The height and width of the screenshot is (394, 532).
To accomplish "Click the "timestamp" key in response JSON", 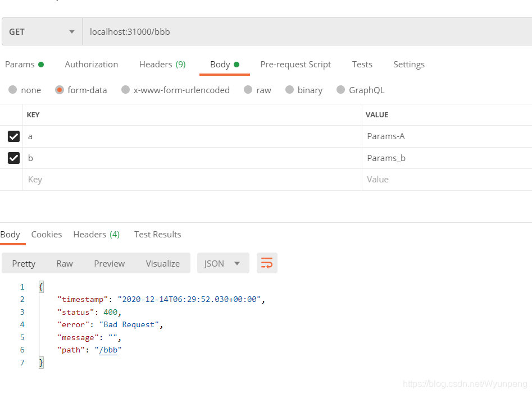I will (x=83, y=299).
